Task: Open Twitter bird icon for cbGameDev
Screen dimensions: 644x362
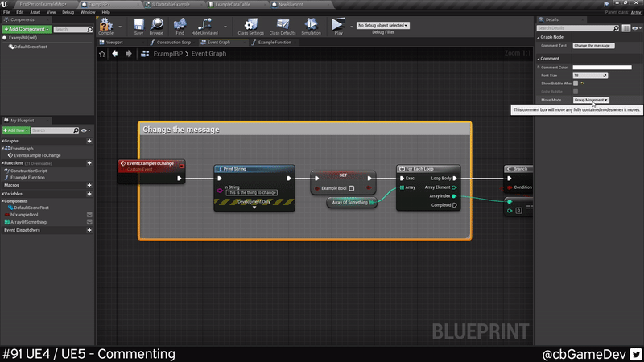Action: (636, 354)
